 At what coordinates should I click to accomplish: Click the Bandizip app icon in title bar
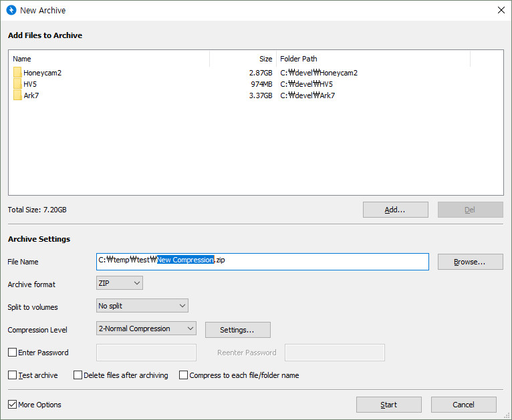(x=11, y=10)
